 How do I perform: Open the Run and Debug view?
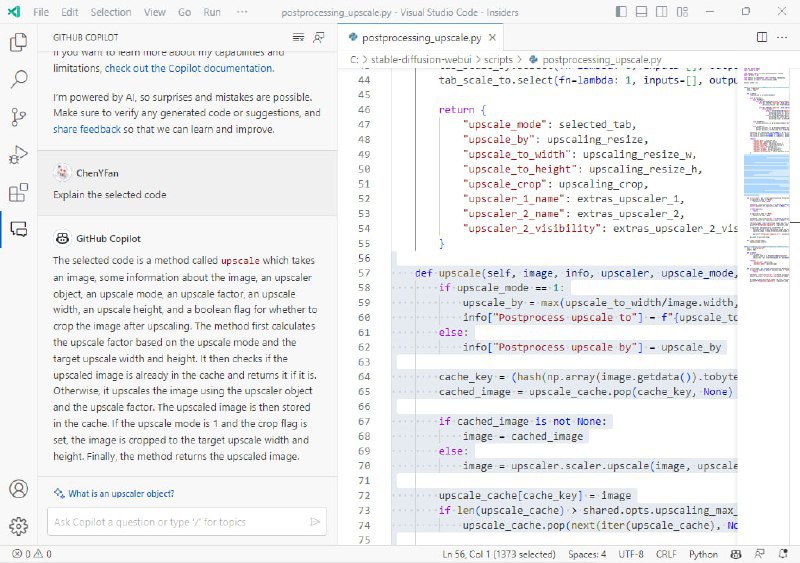click(18, 154)
